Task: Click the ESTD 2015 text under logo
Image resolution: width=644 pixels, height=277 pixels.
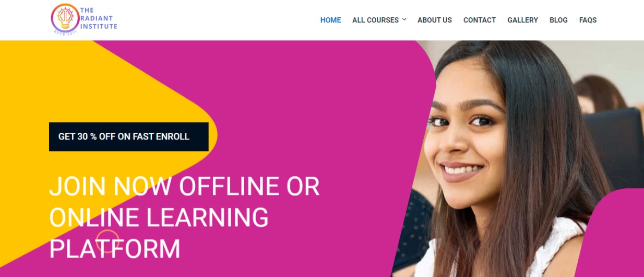Action: pyautogui.click(x=65, y=33)
